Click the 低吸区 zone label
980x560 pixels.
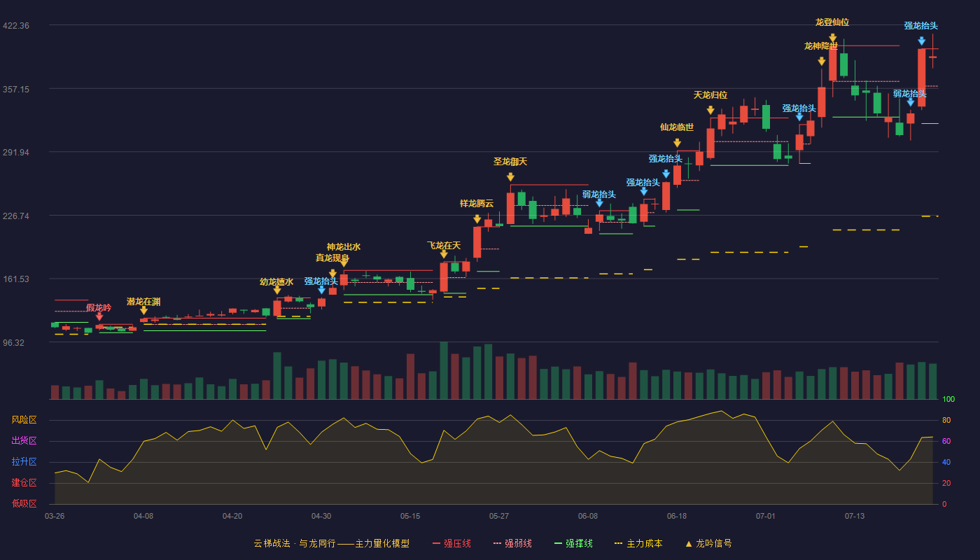24,503
